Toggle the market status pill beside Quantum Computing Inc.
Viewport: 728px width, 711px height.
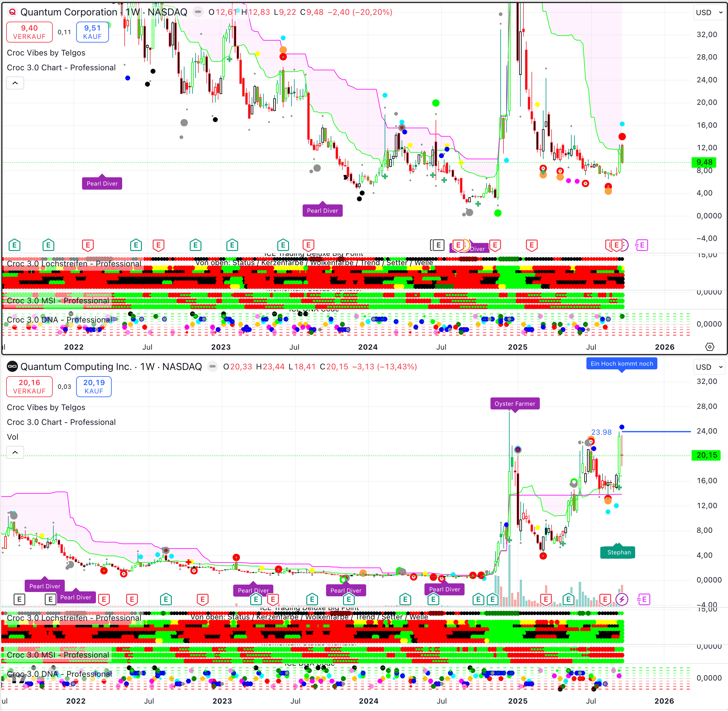[x=213, y=366]
